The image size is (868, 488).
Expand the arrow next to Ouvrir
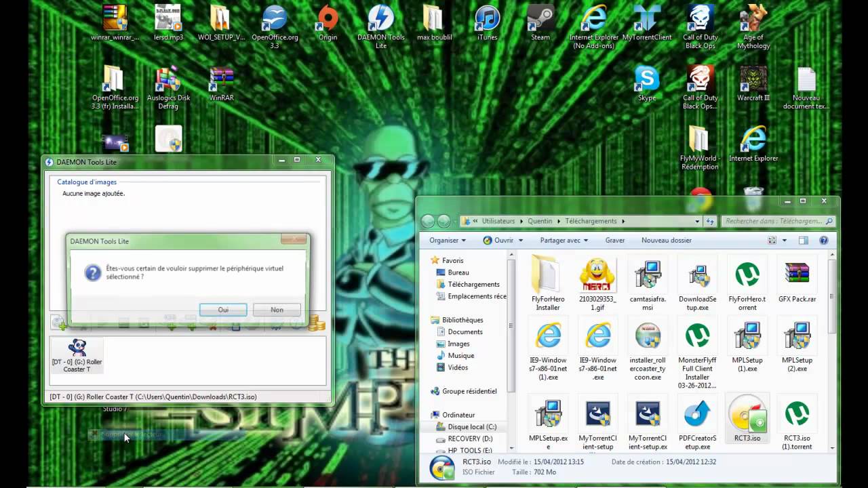(521, 241)
